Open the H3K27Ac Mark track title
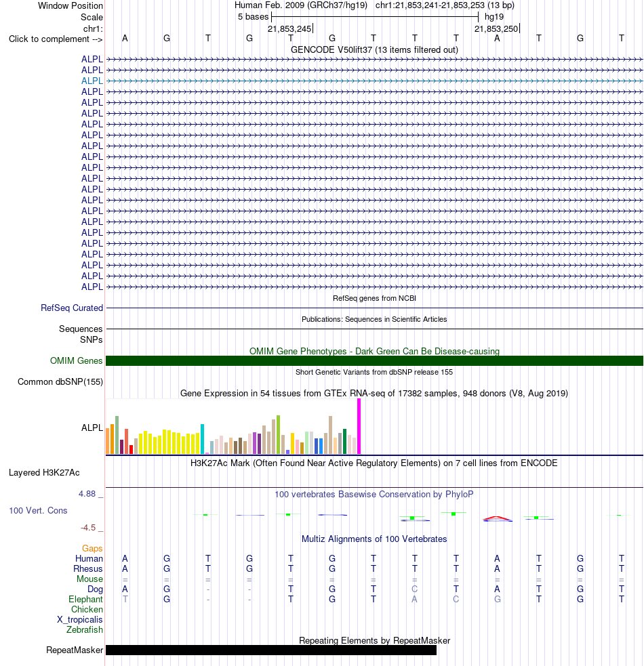644x666 pixels. click(374, 463)
